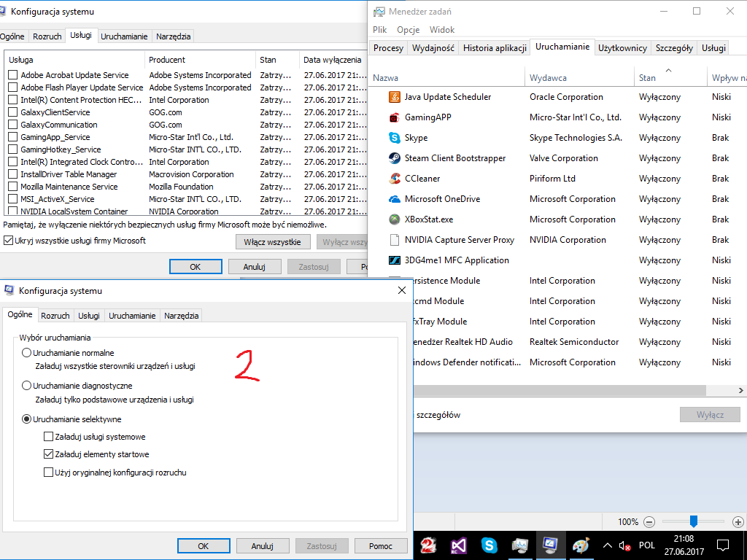Switch to the Wydajność tab
The image size is (747, 560).
pos(433,48)
